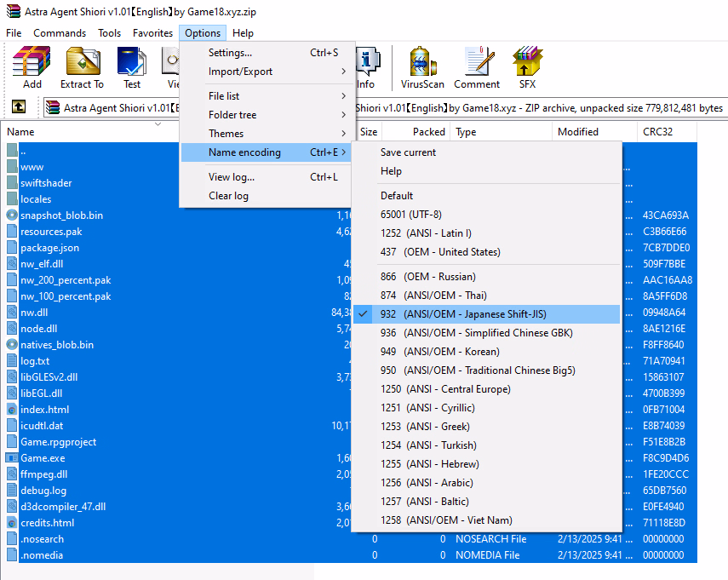This screenshot has width=728, height=580.
Task: Sort by Packed column header
Action: click(416, 132)
